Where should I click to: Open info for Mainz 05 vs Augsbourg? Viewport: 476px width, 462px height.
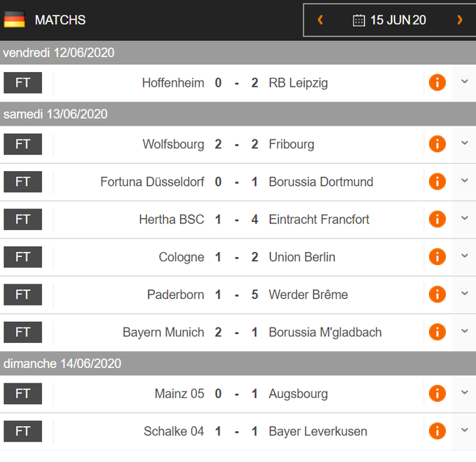tap(437, 394)
